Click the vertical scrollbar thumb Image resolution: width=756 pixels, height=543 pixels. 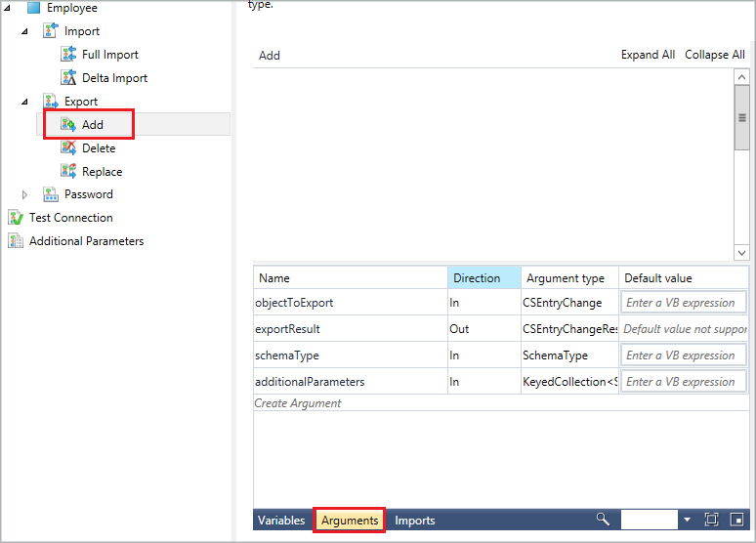coord(741,117)
